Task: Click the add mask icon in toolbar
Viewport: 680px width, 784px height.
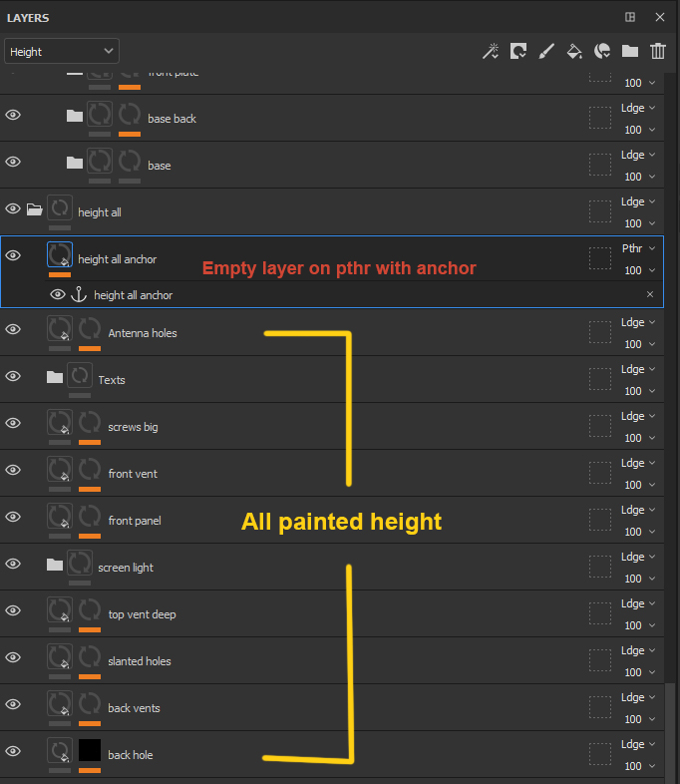Action: (518, 52)
